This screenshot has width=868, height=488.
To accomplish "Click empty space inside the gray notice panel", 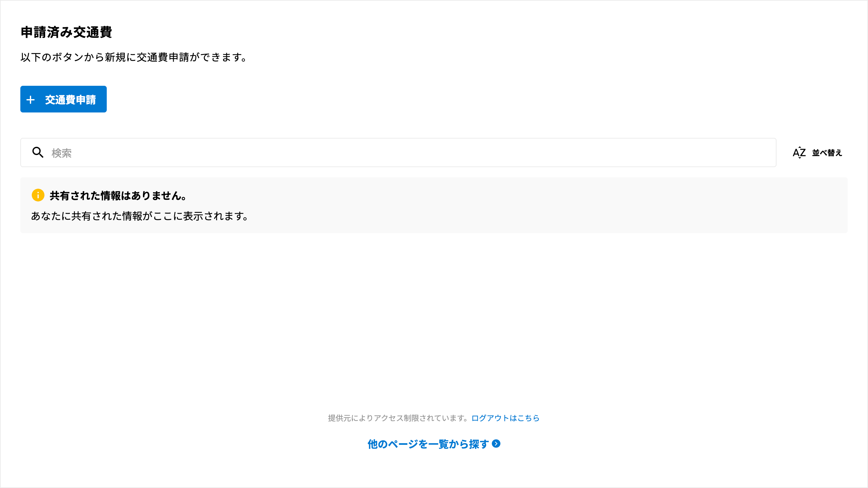I will (x=539, y=206).
